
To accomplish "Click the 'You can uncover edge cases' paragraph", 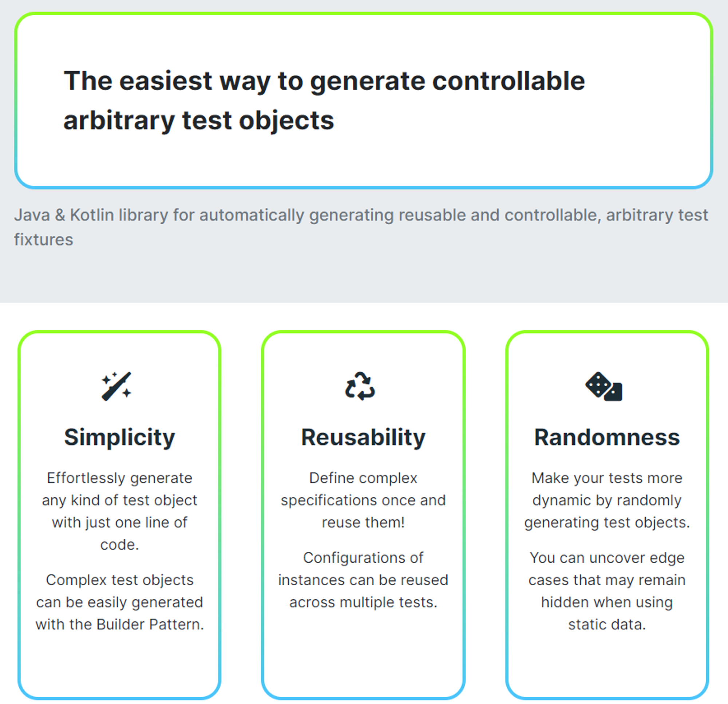I will pos(607,591).
